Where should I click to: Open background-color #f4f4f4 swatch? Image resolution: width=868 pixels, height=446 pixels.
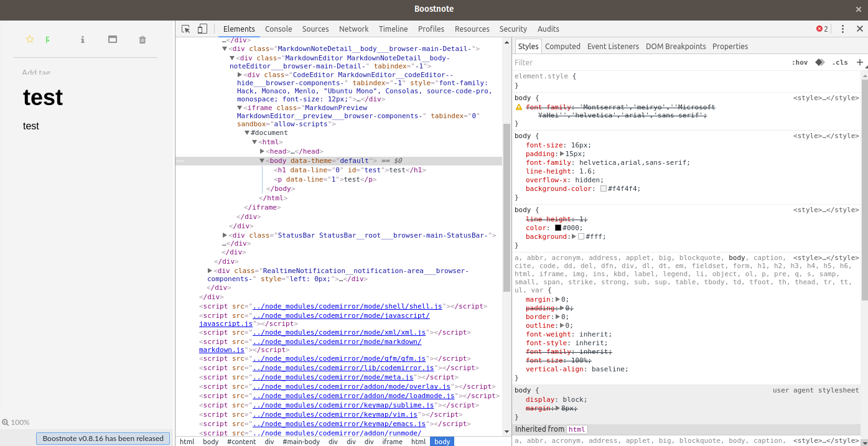tap(604, 188)
